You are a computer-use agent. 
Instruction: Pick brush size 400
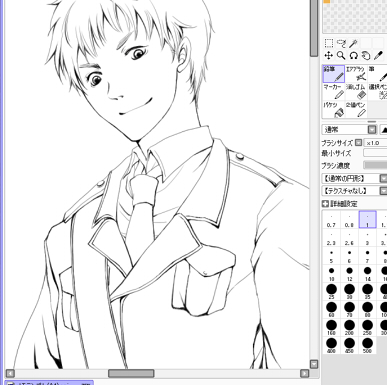[331, 346]
